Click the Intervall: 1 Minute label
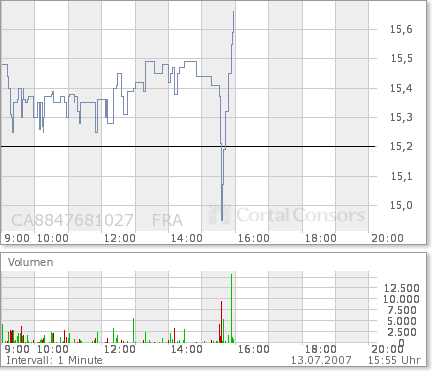The width and height of the screenshot is (432, 372). tap(54, 360)
